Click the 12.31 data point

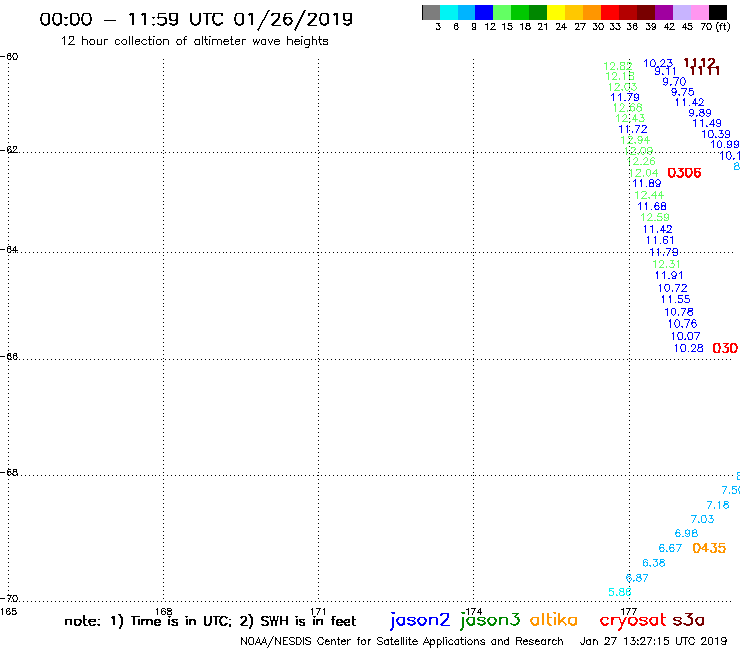coord(666,264)
